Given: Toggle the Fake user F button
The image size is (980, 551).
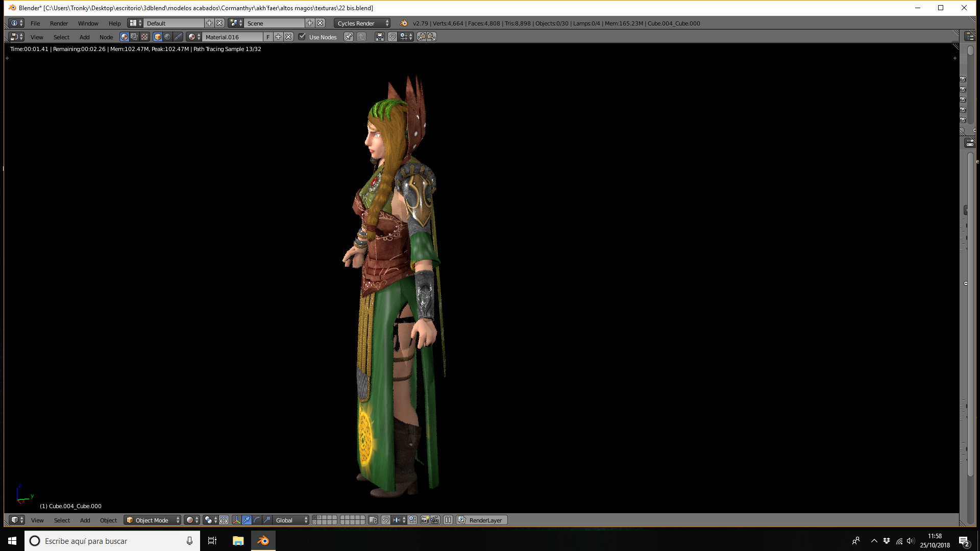Looking at the screenshot, I should 268,37.
